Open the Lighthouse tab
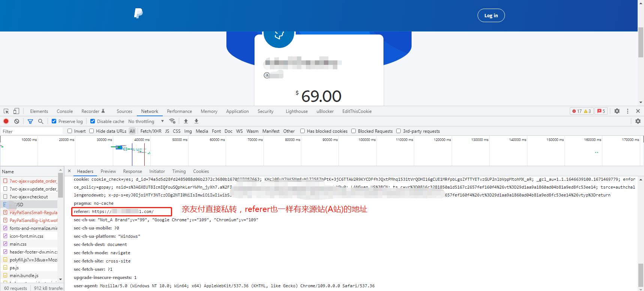 pos(297,111)
